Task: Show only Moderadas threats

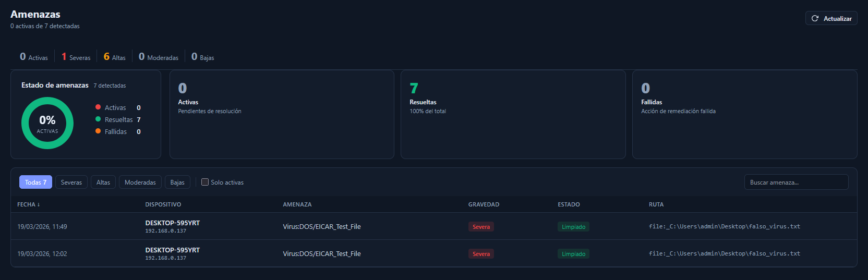Action: tap(140, 182)
